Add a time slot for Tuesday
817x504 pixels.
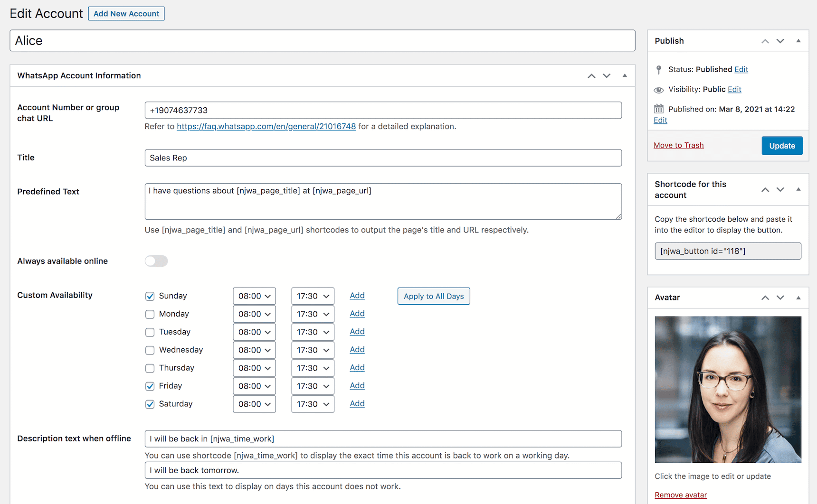tap(357, 332)
